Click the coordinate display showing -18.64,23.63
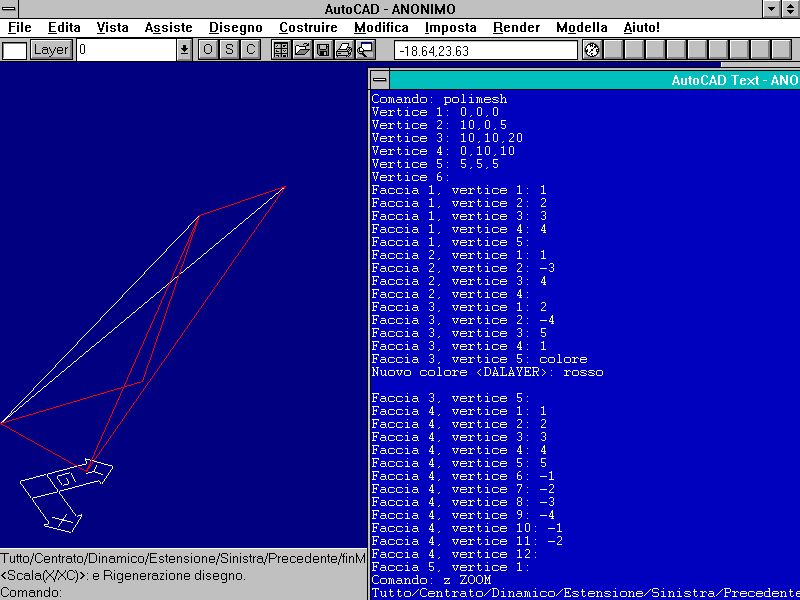This screenshot has height=600, width=800. point(486,51)
